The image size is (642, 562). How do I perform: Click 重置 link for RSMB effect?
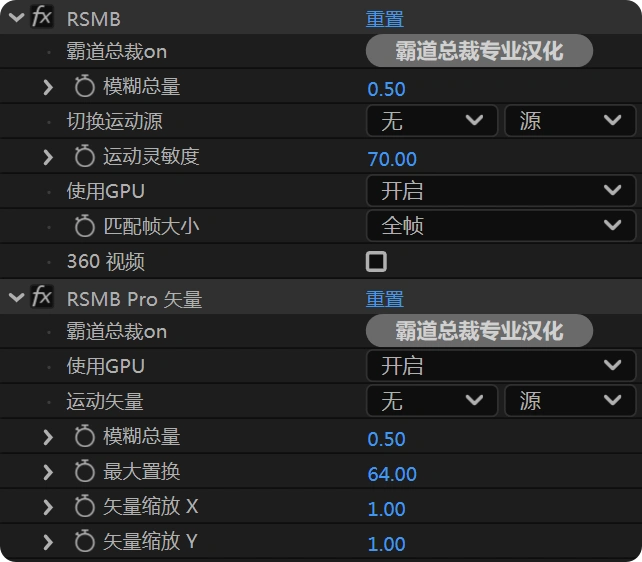[x=385, y=19]
